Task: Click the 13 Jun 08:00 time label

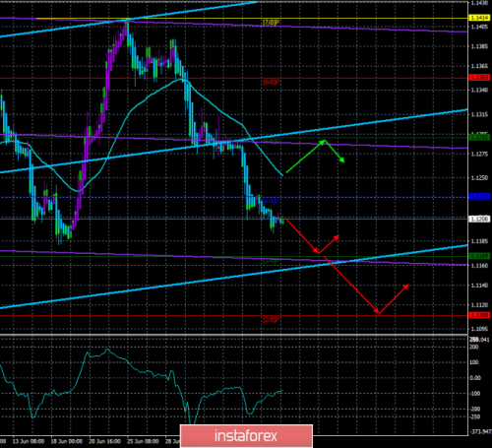Action: tap(29, 441)
